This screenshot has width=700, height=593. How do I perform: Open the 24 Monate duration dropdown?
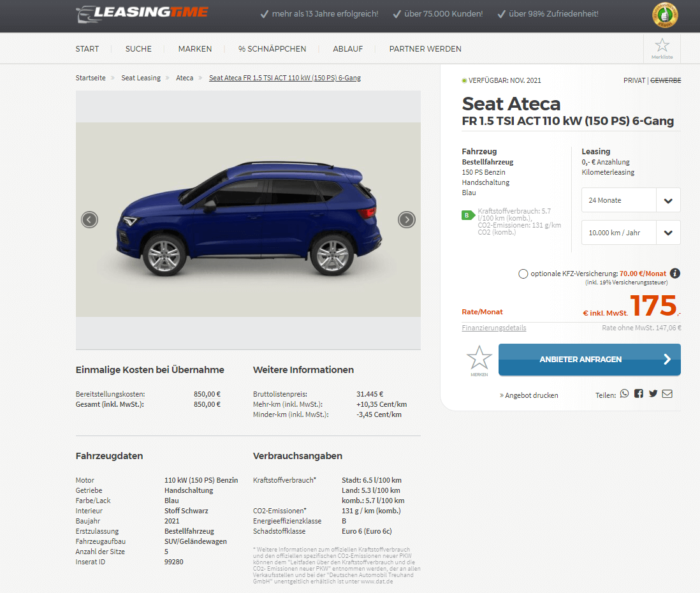coord(631,200)
